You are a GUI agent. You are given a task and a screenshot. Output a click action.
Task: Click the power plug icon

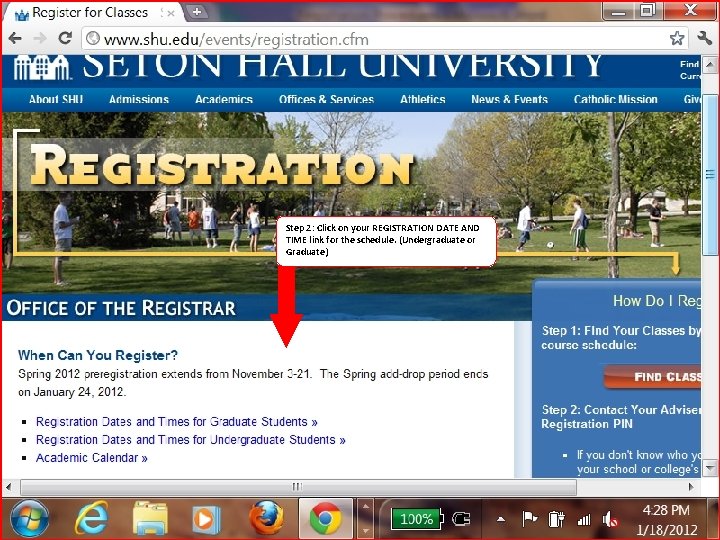coord(461,519)
